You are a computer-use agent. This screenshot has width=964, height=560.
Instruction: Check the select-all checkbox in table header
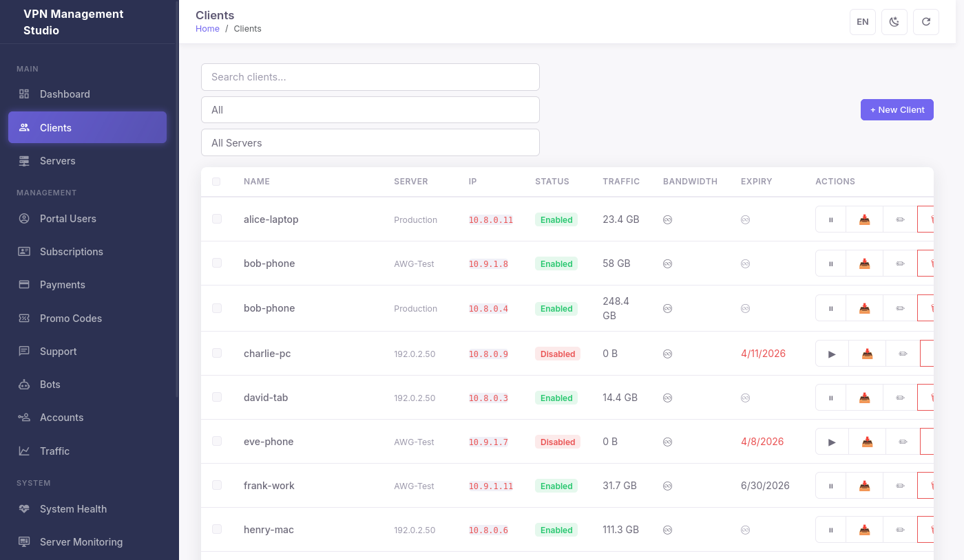(x=217, y=182)
